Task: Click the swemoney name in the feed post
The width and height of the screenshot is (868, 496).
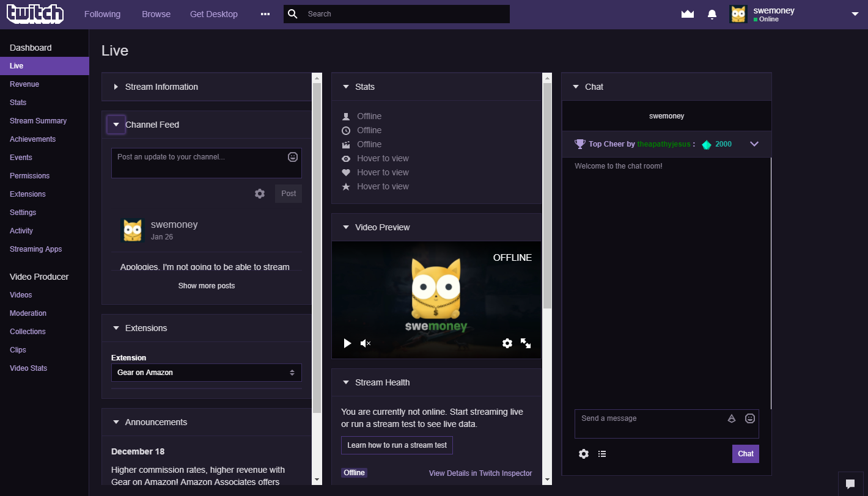Action: pyautogui.click(x=174, y=225)
